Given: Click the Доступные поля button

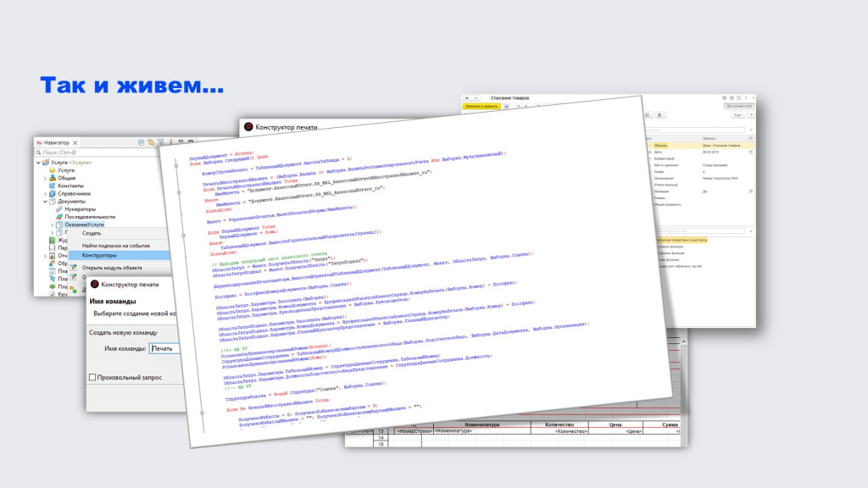Looking at the screenshot, I should 739,106.
